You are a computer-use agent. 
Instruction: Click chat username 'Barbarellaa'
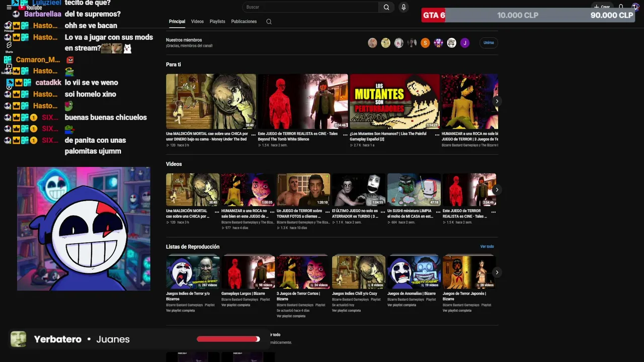click(x=43, y=14)
